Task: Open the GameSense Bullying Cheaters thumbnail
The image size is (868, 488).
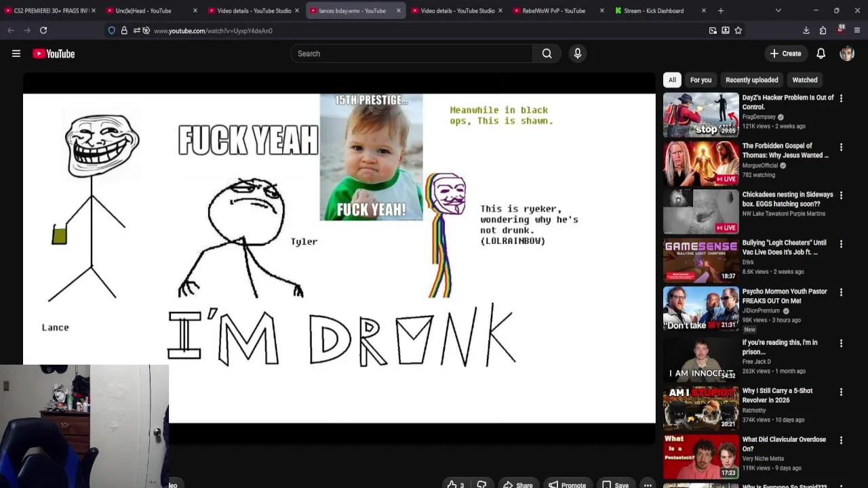Action: (x=701, y=260)
